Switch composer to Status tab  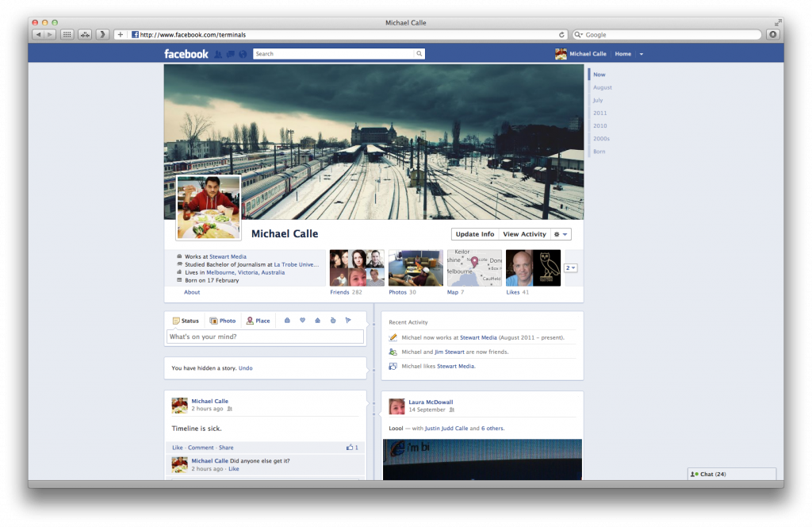(186, 321)
